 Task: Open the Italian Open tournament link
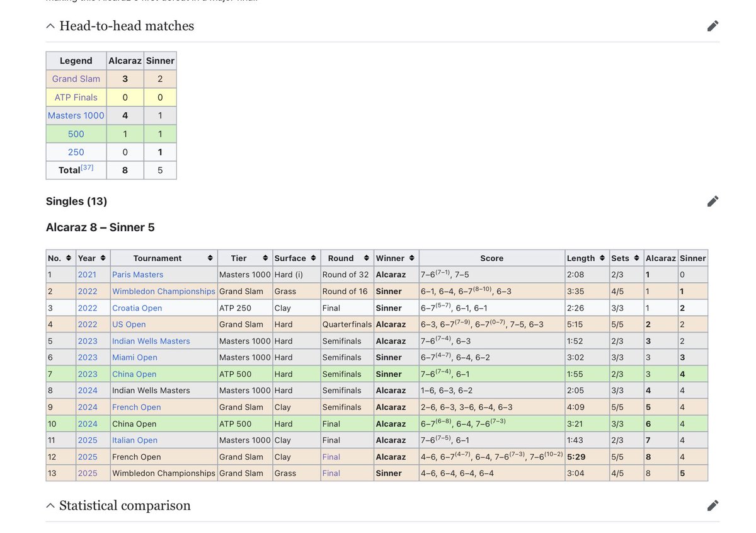click(x=135, y=440)
